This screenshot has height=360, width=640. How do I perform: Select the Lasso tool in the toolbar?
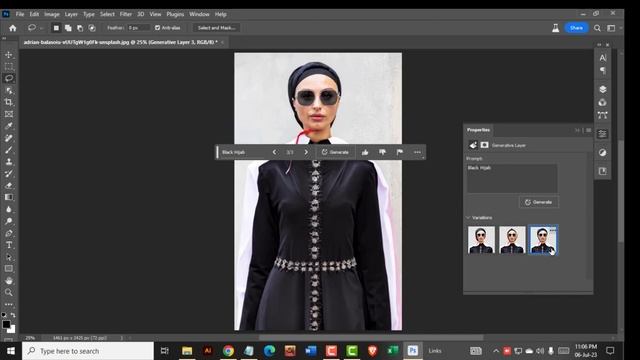[x=9, y=78]
